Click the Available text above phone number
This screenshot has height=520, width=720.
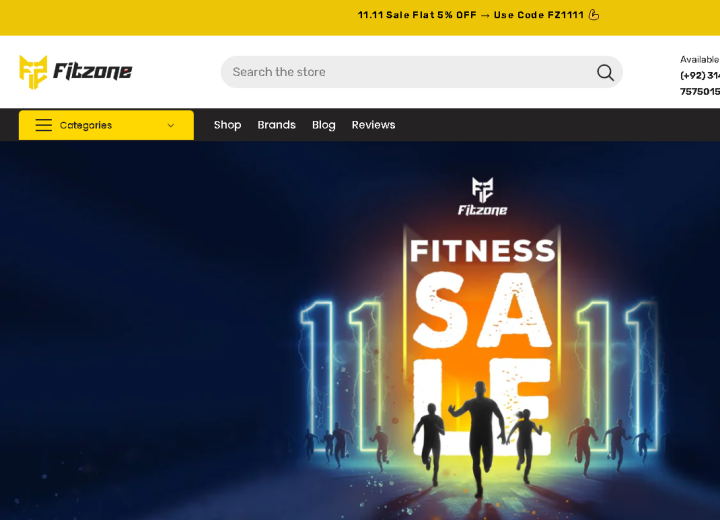[699, 60]
